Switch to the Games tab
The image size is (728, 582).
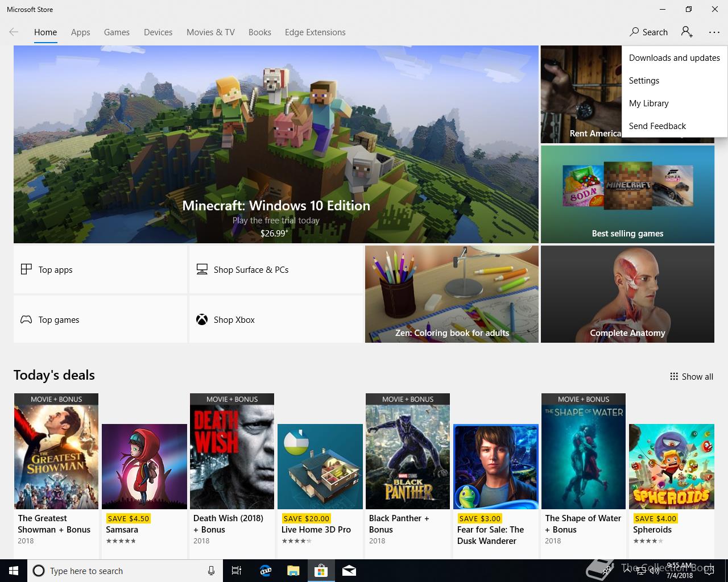117,32
